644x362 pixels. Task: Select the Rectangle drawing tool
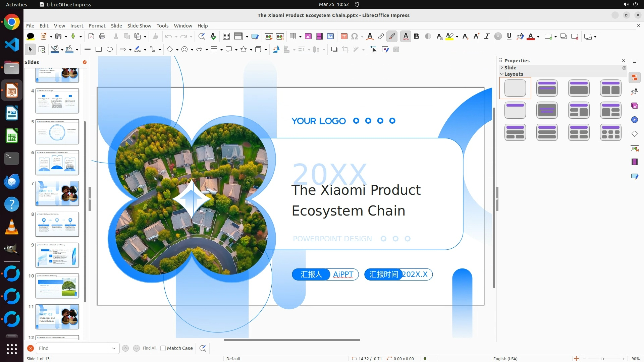pos(99,50)
